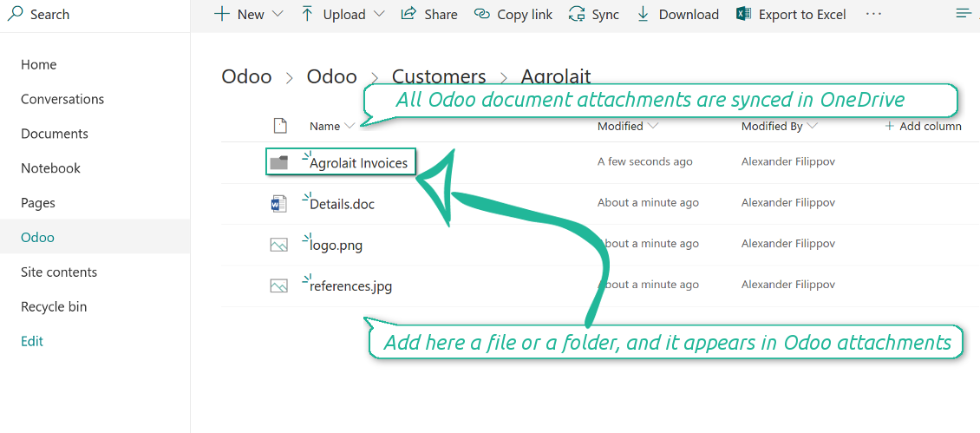The image size is (980, 433).
Task: Click the Sync toolbar icon
Action: click(x=577, y=14)
